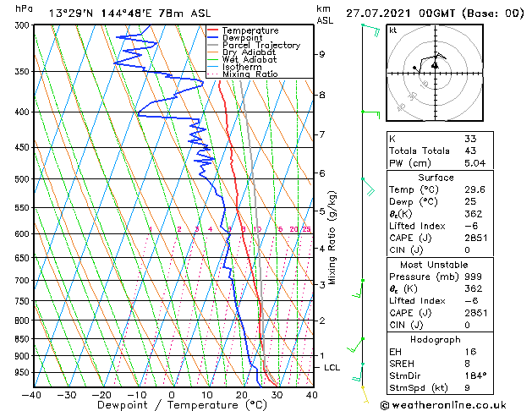Screen dimensions: 532x411
Task: Click the EH value 16
Action: tap(470, 352)
